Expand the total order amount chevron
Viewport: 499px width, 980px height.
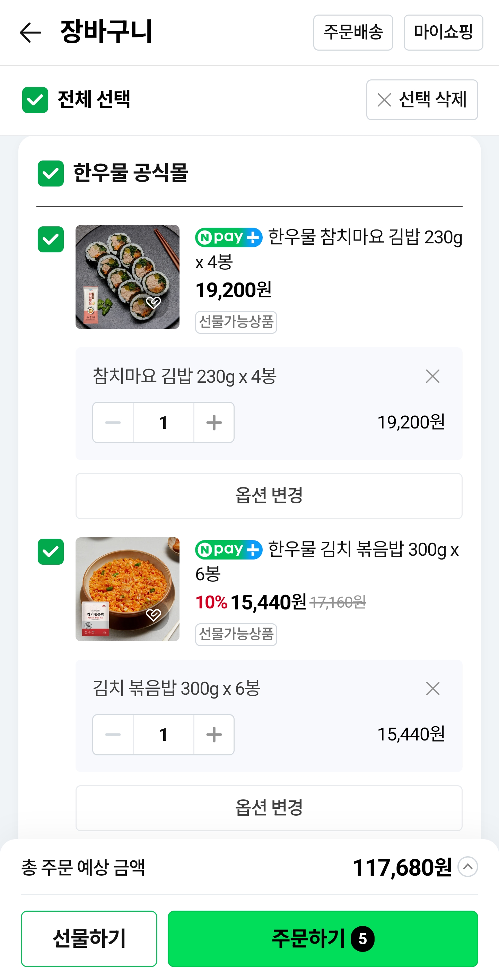(x=467, y=867)
